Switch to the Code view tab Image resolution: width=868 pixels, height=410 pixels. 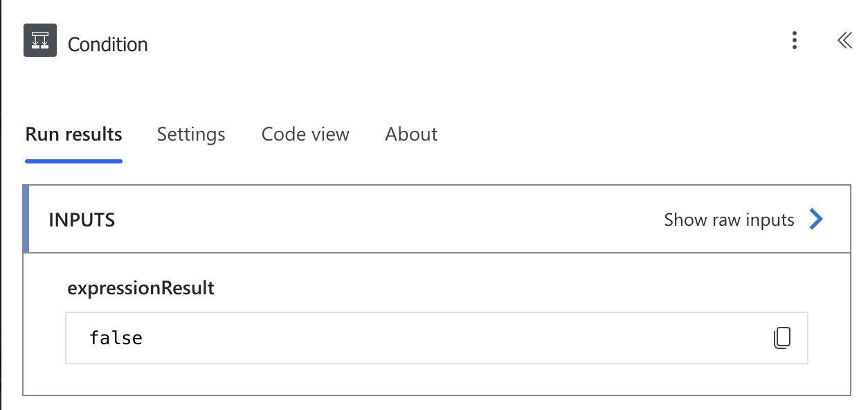305,134
